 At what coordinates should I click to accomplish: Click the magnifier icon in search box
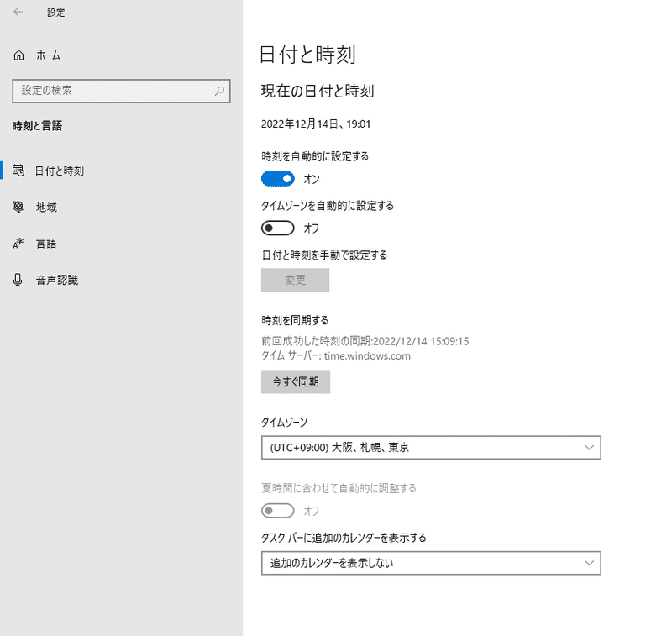[x=219, y=91]
